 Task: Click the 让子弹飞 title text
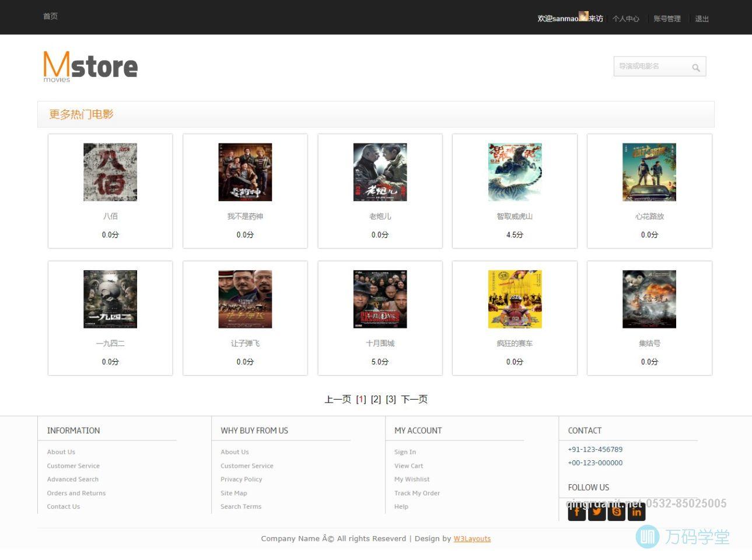pos(245,344)
